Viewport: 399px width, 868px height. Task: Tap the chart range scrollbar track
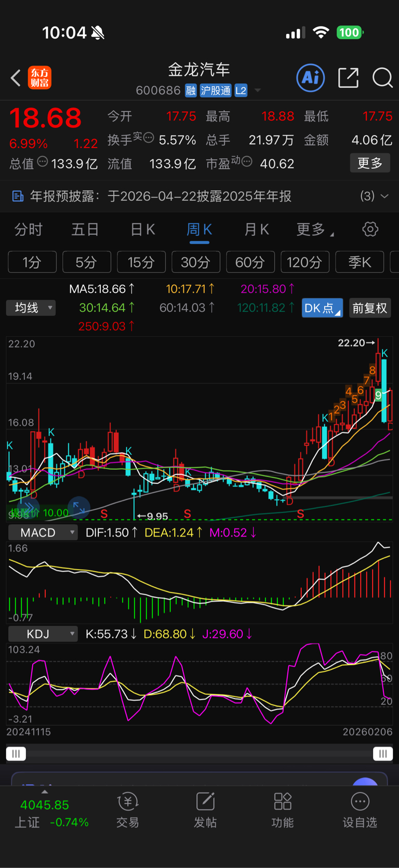[x=199, y=754]
